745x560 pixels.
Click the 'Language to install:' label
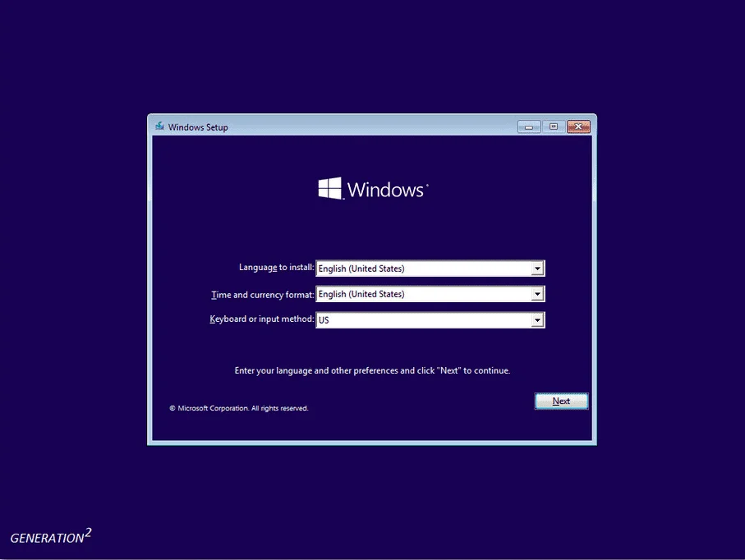[277, 268]
